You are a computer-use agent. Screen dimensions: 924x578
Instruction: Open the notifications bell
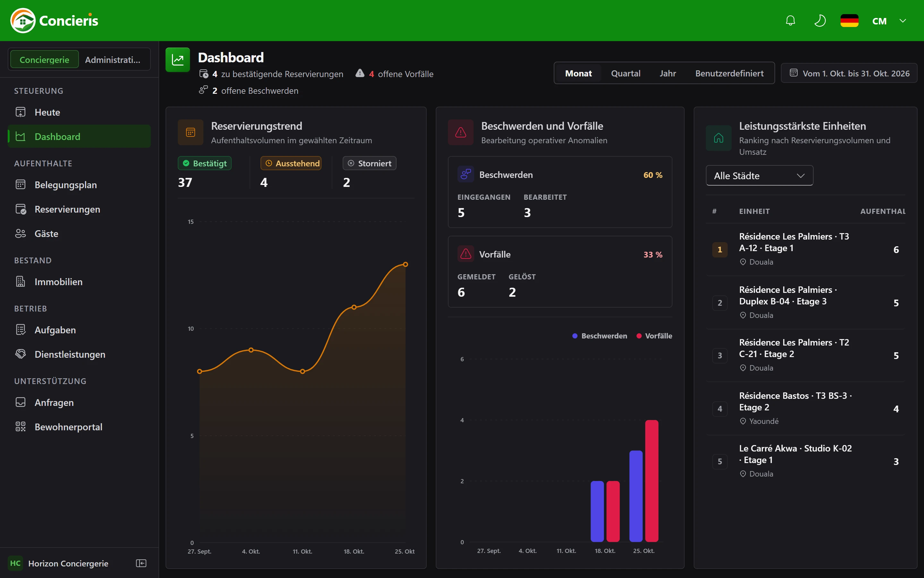(x=790, y=21)
